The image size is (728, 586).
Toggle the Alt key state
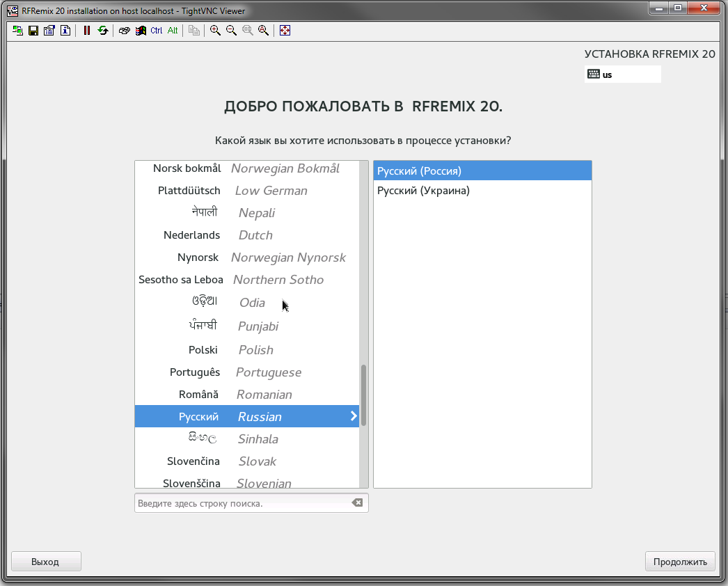point(171,30)
